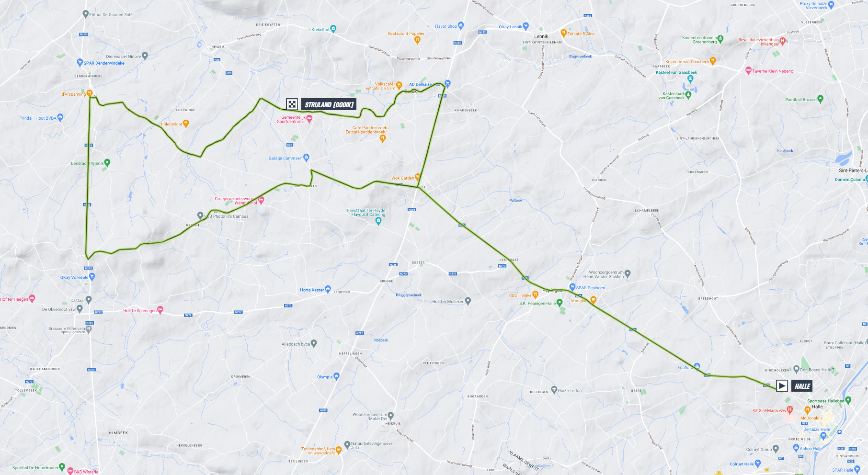Open the Huize Terloo location pin

[554, 390]
